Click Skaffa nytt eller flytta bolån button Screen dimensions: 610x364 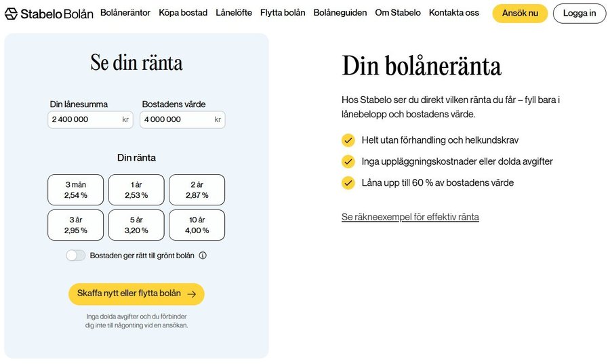[x=136, y=294]
